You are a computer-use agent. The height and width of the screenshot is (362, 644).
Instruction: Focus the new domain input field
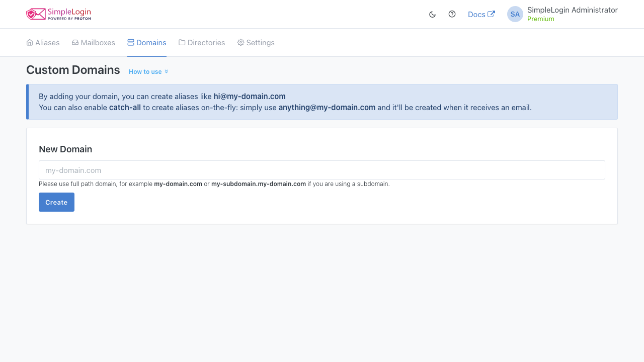[x=322, y=170]
